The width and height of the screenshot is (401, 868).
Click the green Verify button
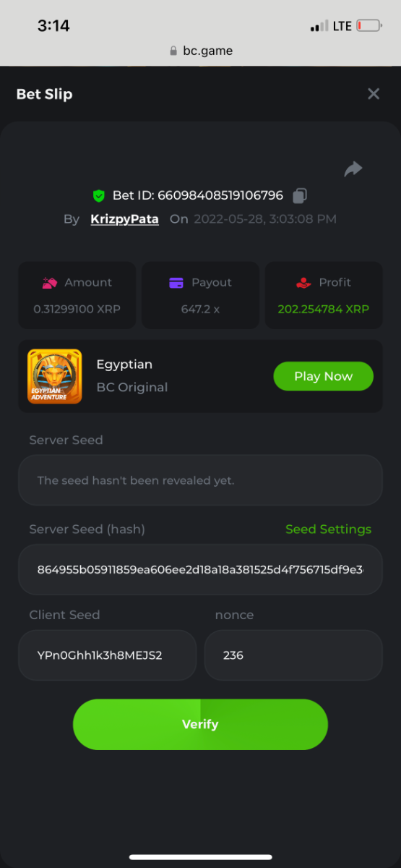point(200,724)
